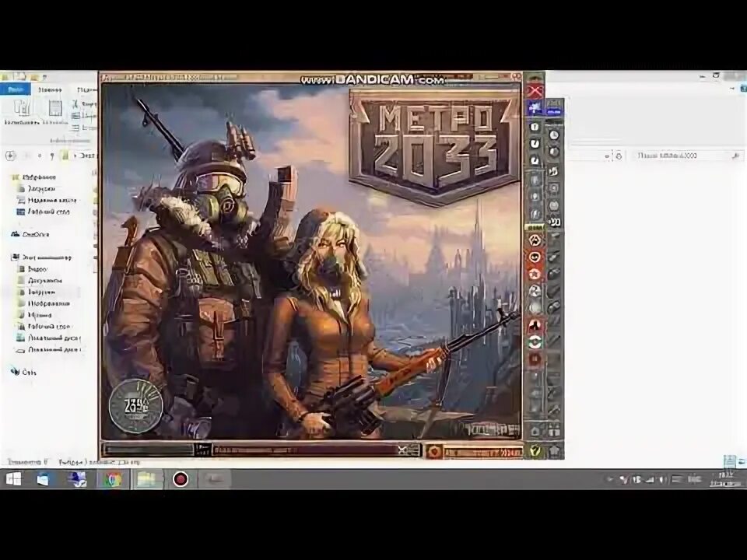Select Музыка under Этот компьютер
The image size is (747, 560).
coord(35,315)
